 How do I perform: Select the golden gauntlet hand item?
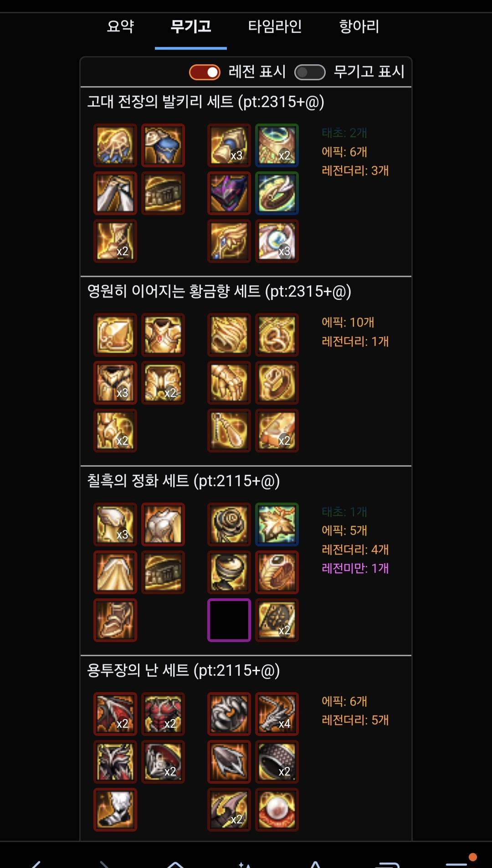click(229, 383)
